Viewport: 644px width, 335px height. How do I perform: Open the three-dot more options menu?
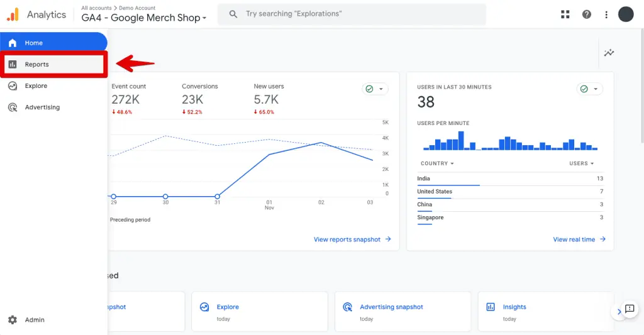point(606,14)
